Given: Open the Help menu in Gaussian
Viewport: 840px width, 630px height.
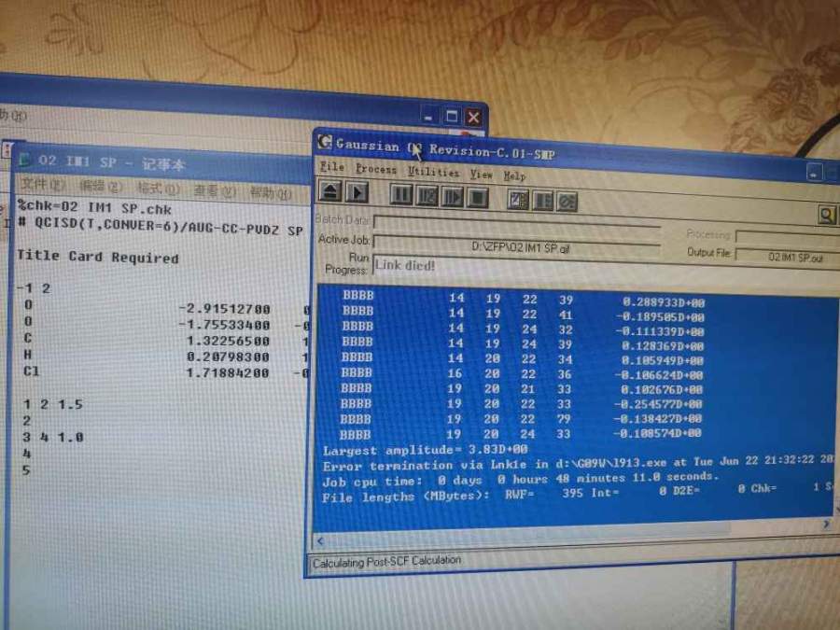Looking at the screenshot, I should (514, 175).
